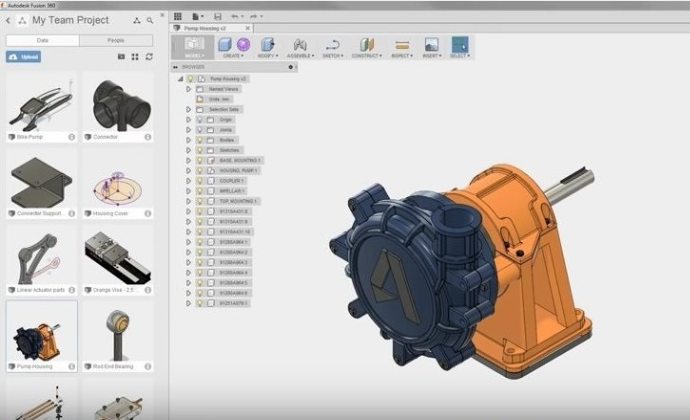Expand the TOP, MOUNTING:1 component

pos(189,201)
